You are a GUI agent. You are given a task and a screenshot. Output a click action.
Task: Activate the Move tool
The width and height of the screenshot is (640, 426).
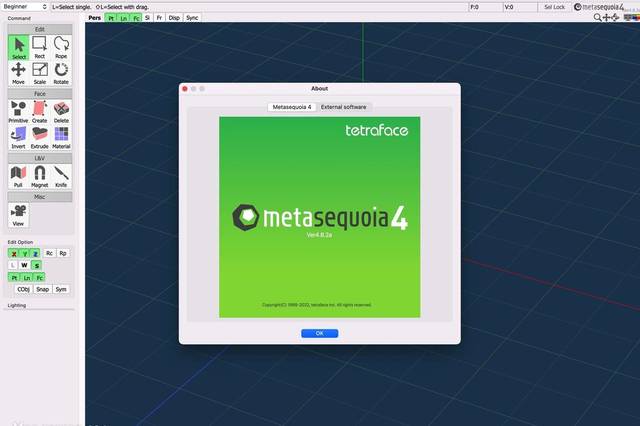18,73
